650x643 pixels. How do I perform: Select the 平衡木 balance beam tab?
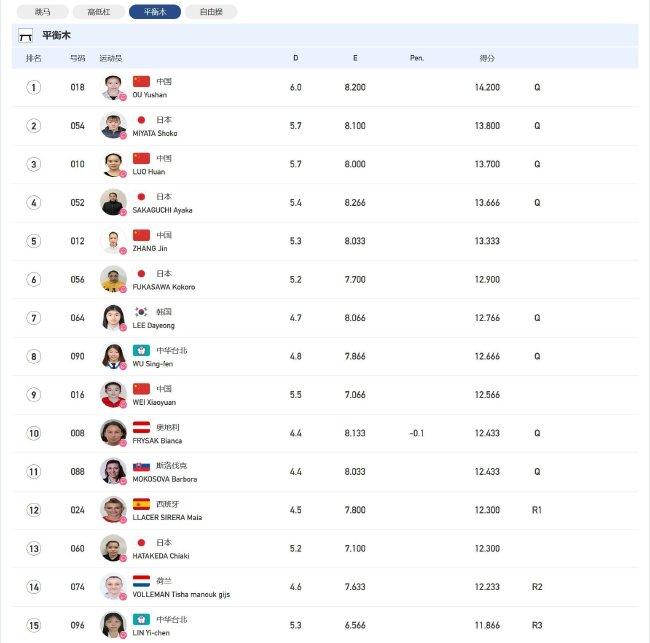pos(155,12)
